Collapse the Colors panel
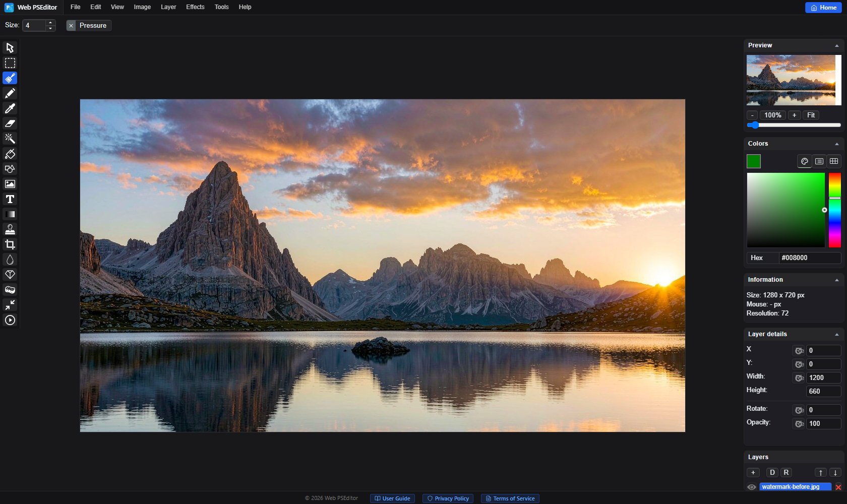847x504 pixels. pyautogui.click(x=837, y=144)
